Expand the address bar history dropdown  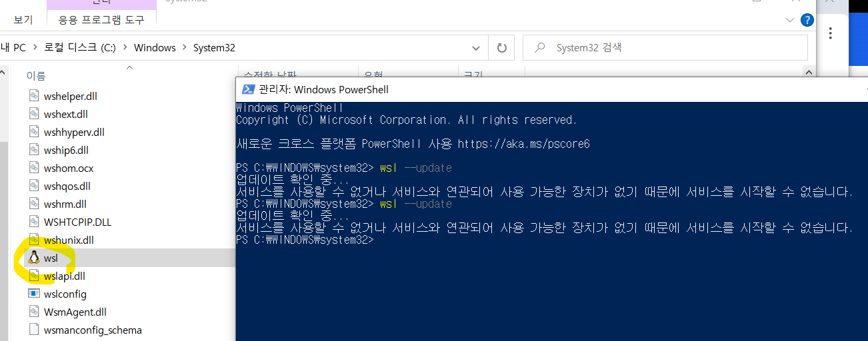point(475,48)
